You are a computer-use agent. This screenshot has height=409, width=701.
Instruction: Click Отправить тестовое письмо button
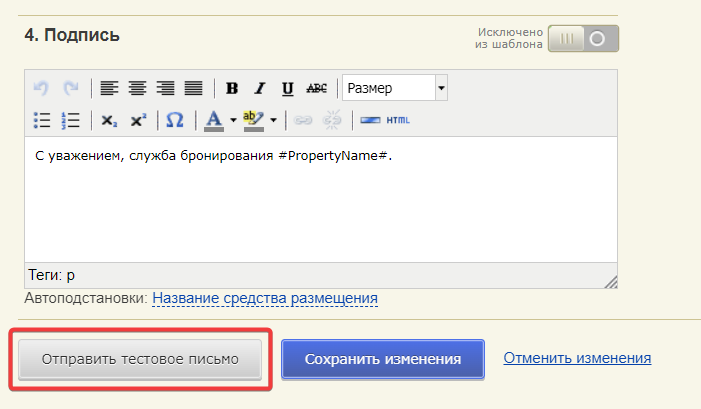coord(140,359)
